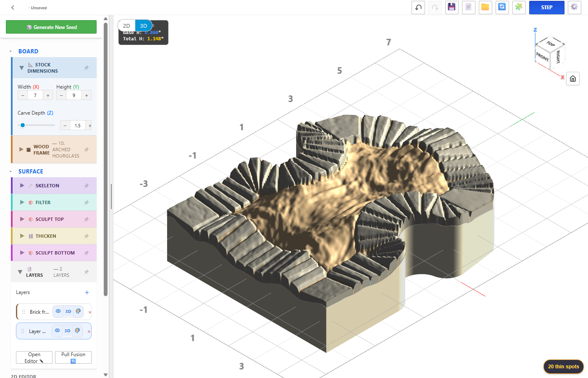Image resolution: width=588 pixels, height=378 pixels.
Task: Pin the Skeleton section
Action: tap(87, 186)
